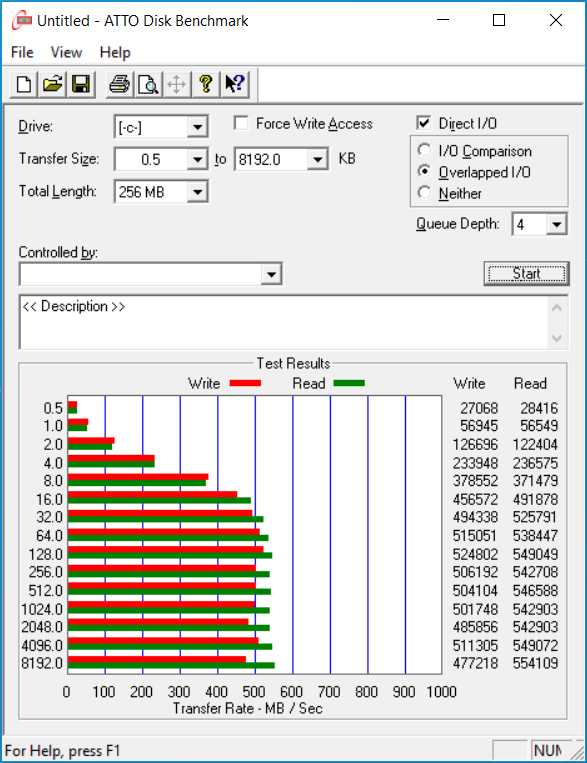587x763 pixels.
Task: Open a saved benchmark with folder icon
Action: (53, 85)
